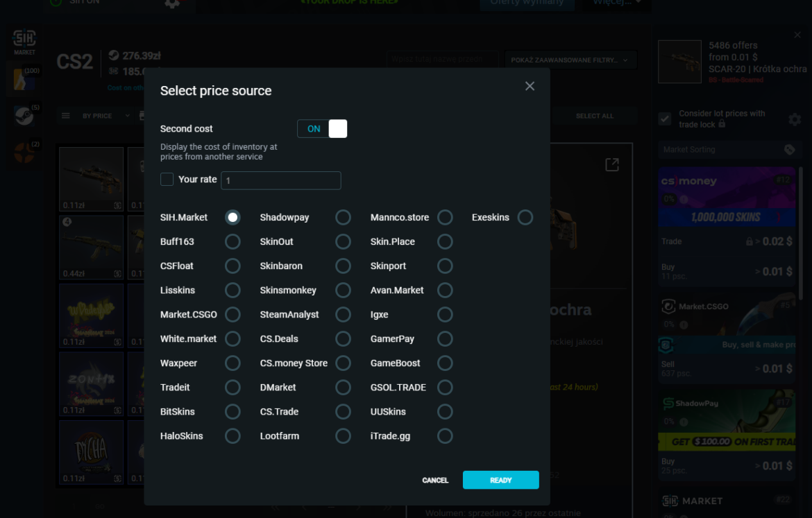Open Steam inventory icon with 5 badge

(x=24, y=116)
